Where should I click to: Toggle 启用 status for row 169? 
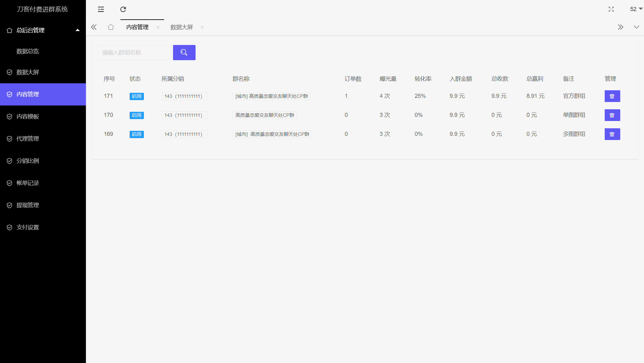pos(137,134)
